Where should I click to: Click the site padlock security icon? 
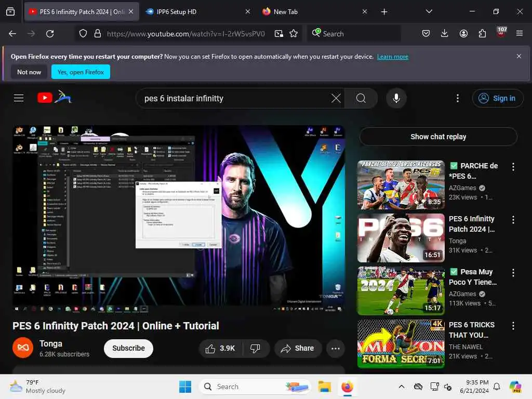[x=98, y=34]
